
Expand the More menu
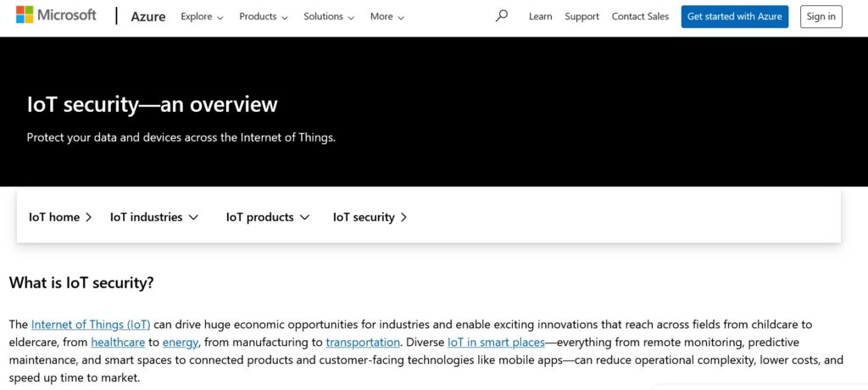pos(387,17)
